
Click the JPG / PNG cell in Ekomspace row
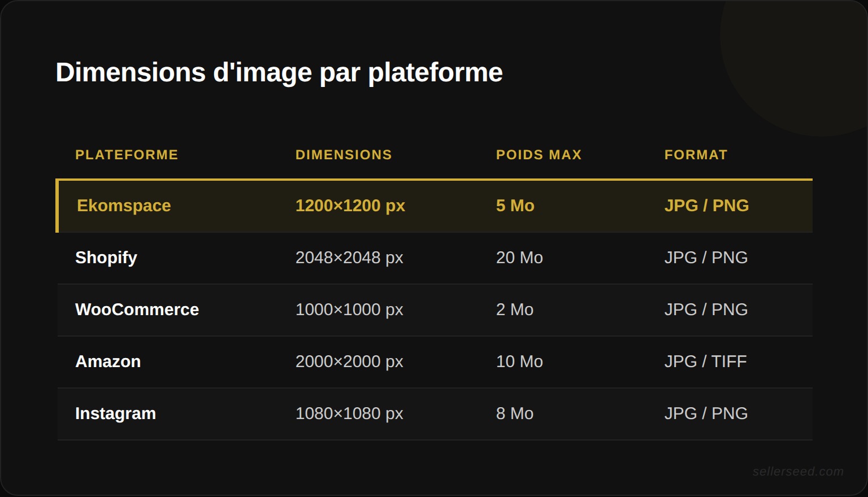click(706, 206)
